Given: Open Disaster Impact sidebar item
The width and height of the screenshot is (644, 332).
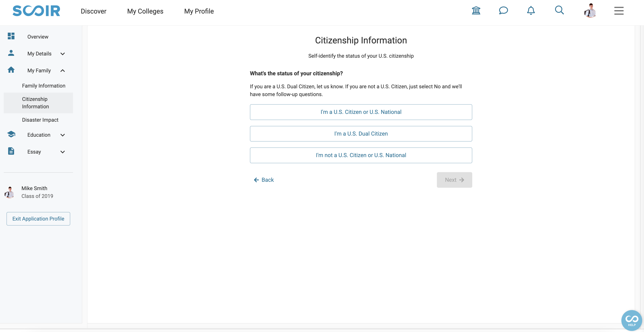Looking at the screenshot, I should click(40, 120).
